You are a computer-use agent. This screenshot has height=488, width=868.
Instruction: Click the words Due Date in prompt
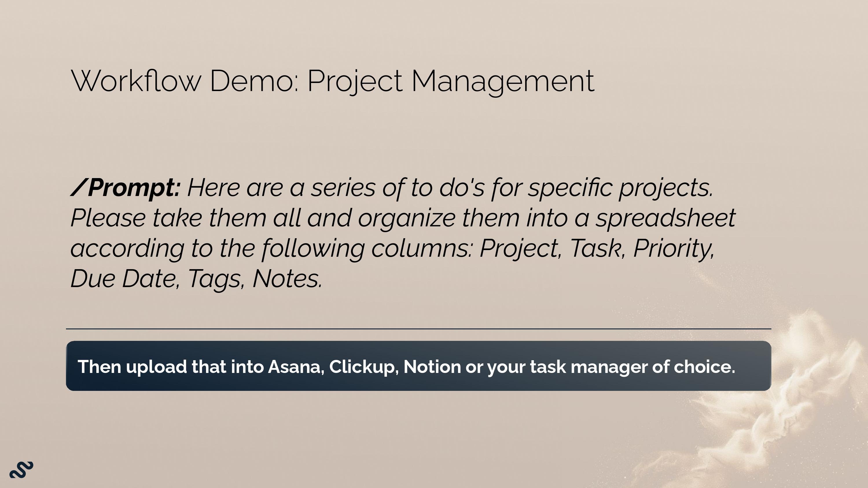[x=123, y=279]
